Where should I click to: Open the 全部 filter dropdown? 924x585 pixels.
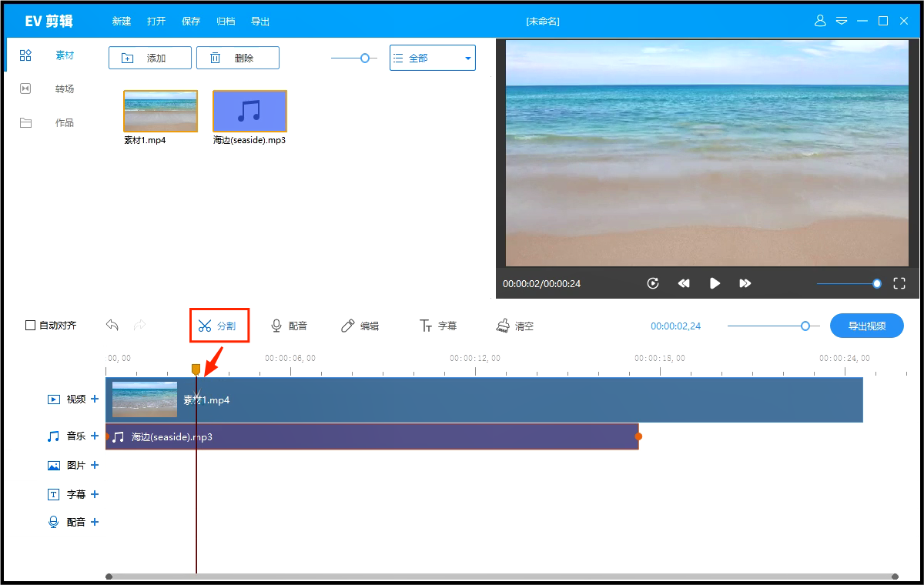(432, 57)
